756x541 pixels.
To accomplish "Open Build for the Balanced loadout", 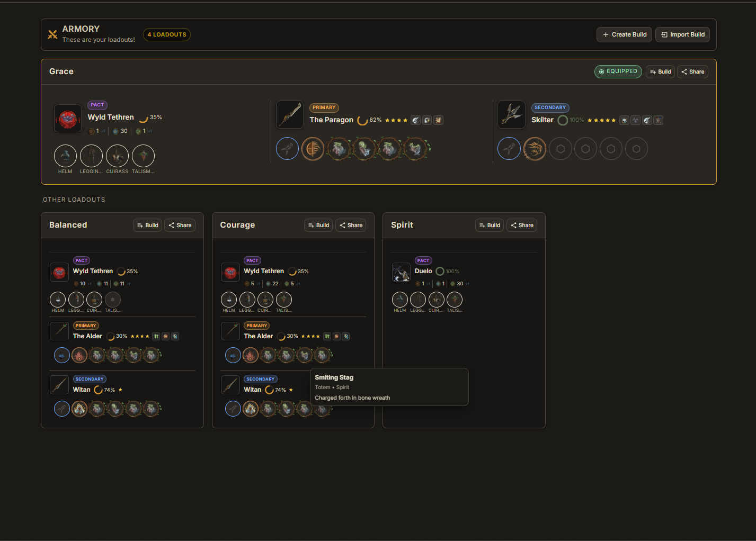I will [147, 225].
